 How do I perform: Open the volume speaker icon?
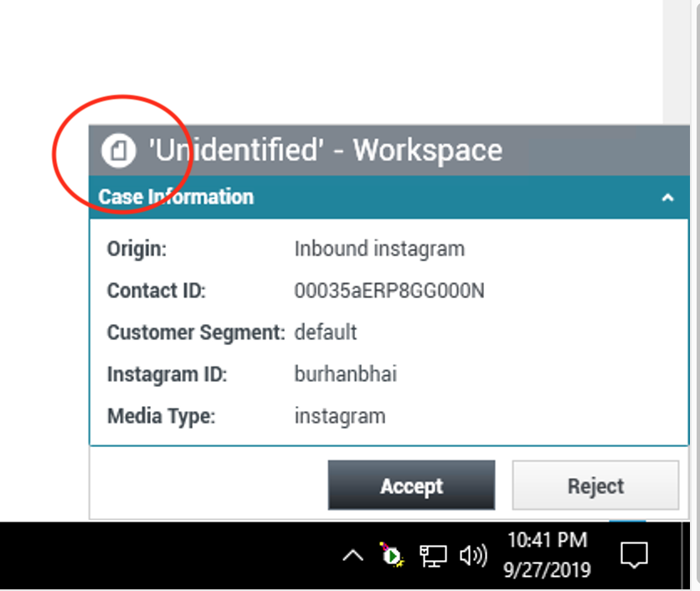point(473,556)
